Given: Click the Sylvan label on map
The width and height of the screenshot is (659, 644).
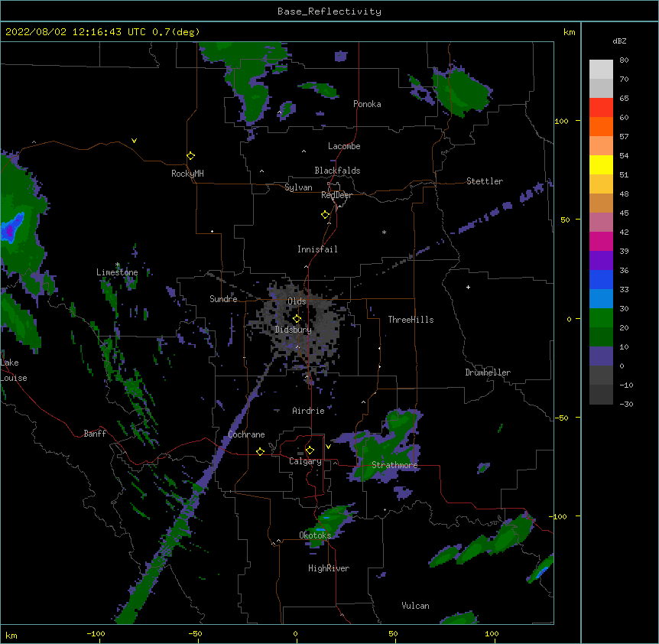Looking at the screenshot, I should [298, 187].
